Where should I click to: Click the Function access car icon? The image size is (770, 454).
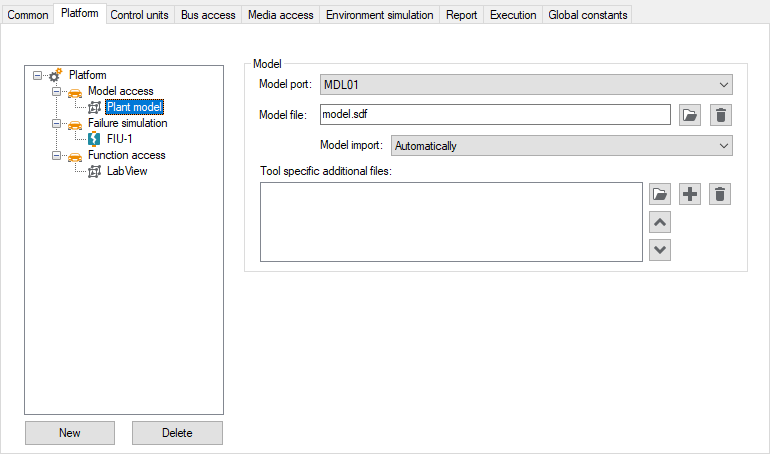(75, 156)
